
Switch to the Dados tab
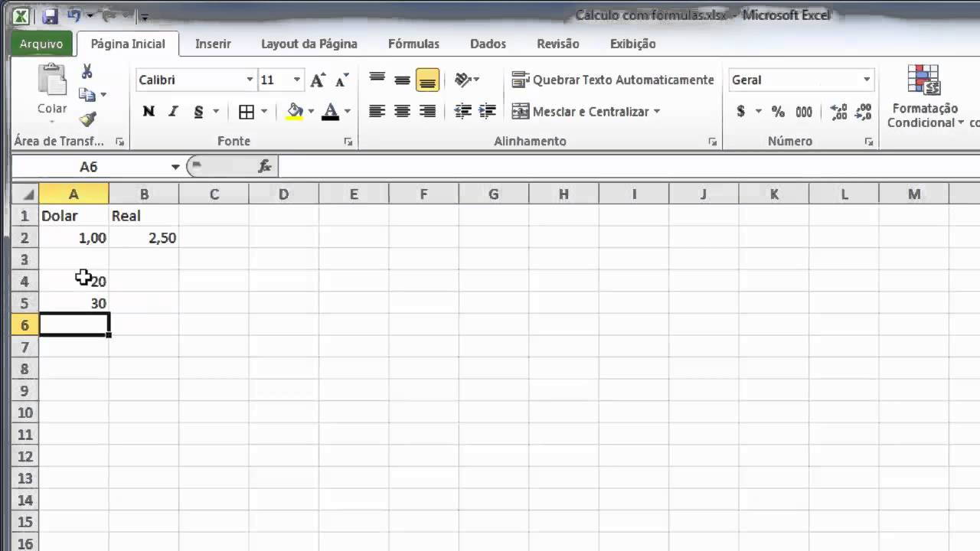488,44
